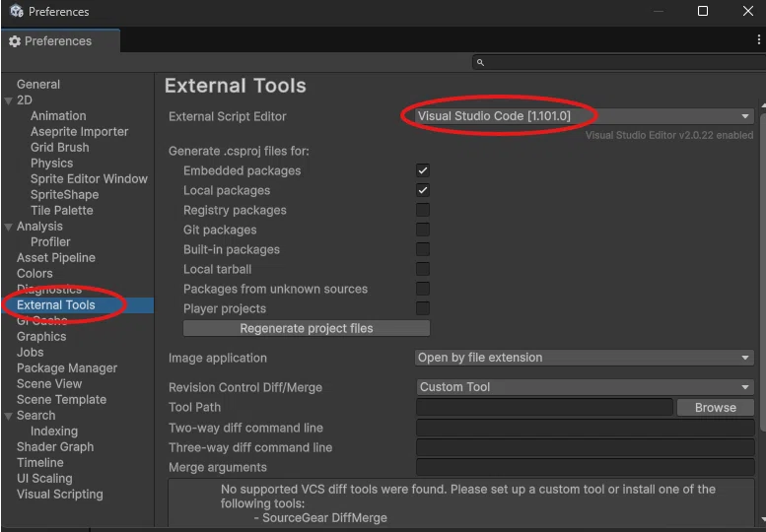Select Grid Brush settings
Viewport: 766px width, 532px height.
59,148
